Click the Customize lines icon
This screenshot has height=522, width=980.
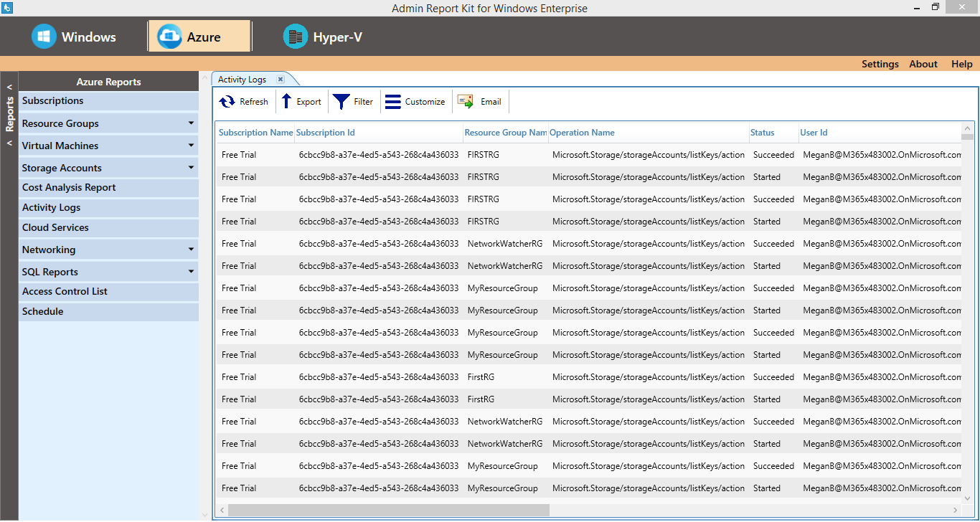click(393, 102)
